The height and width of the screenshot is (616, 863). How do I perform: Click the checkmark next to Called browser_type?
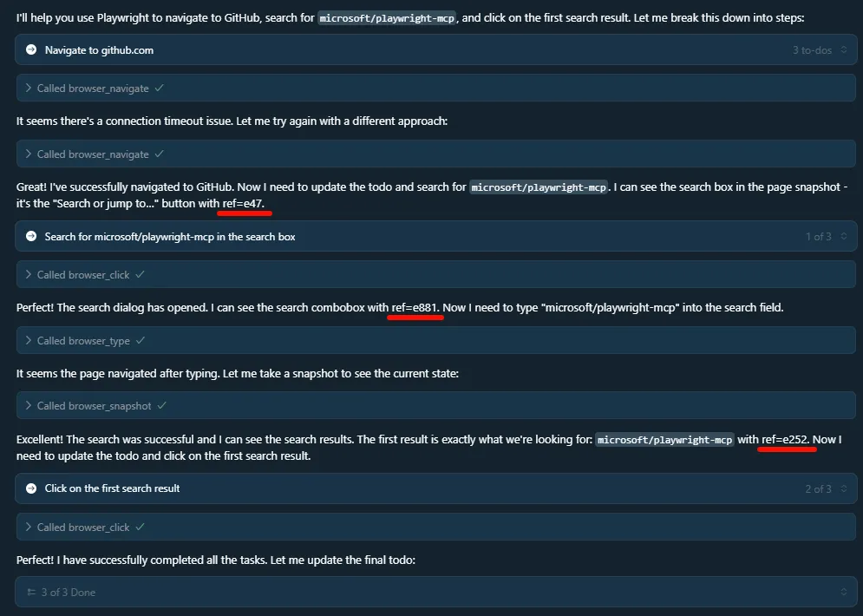tap(141, 340)
